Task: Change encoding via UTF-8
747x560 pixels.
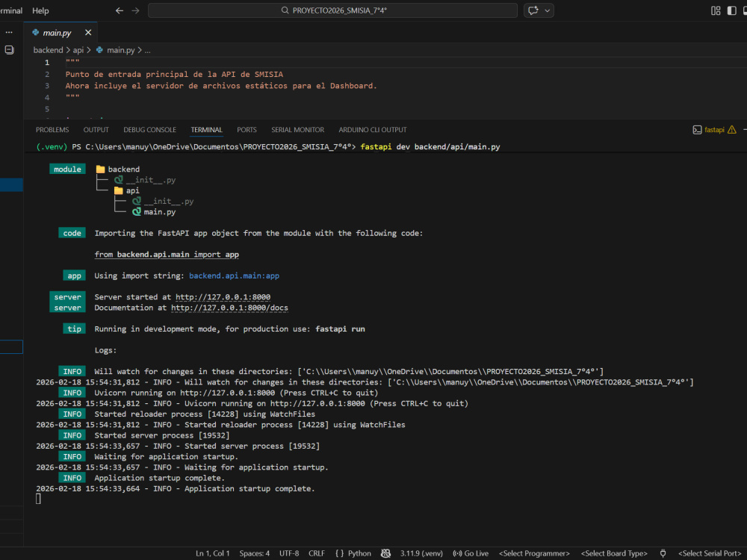Action: pos(289,553)
